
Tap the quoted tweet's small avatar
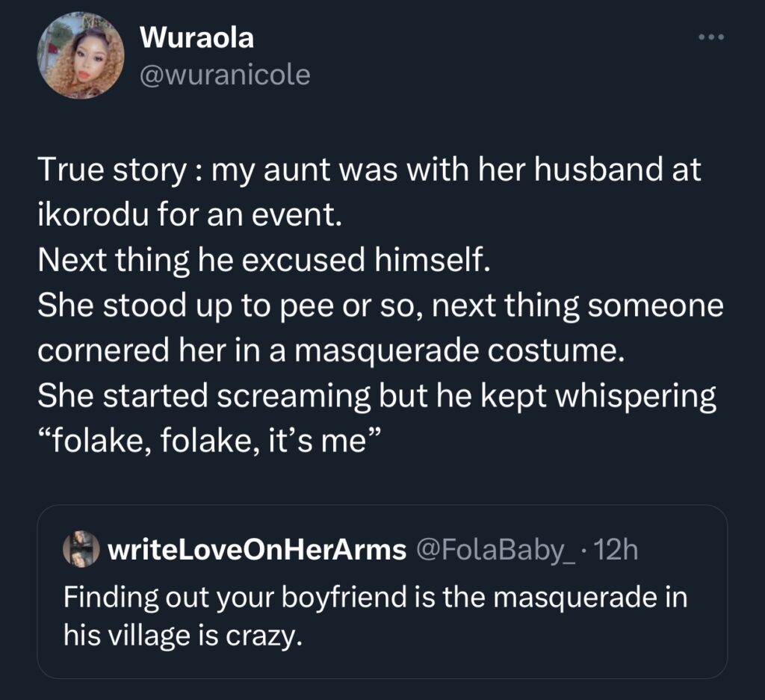[x=81, y=551]
